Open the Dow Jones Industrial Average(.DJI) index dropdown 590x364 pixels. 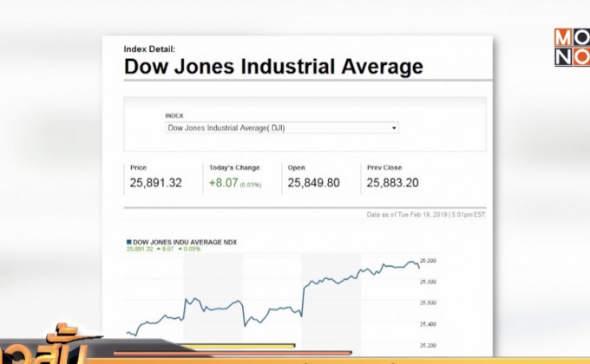(x=282, y=128)
